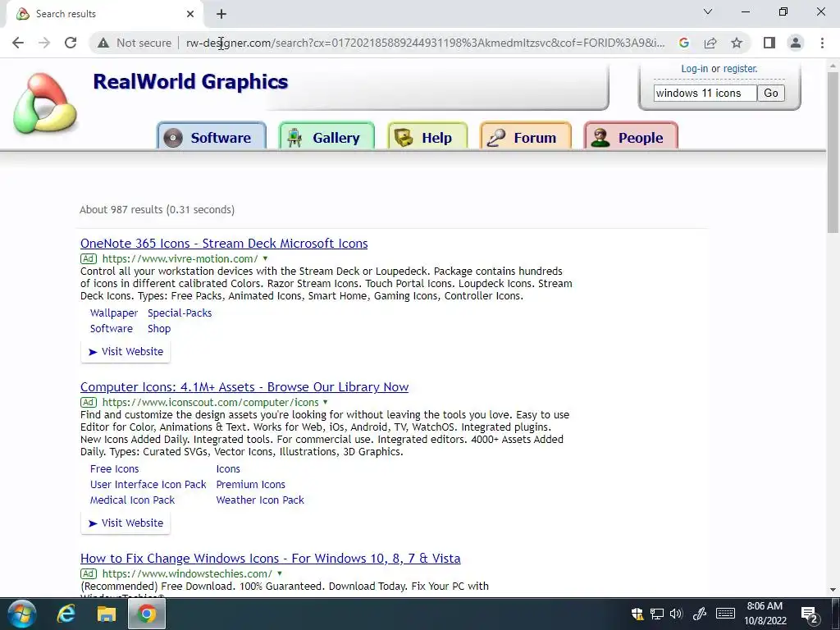Open the Medical Icon Pack link
Screen dimensions: 840x630
tap(132, 500)
